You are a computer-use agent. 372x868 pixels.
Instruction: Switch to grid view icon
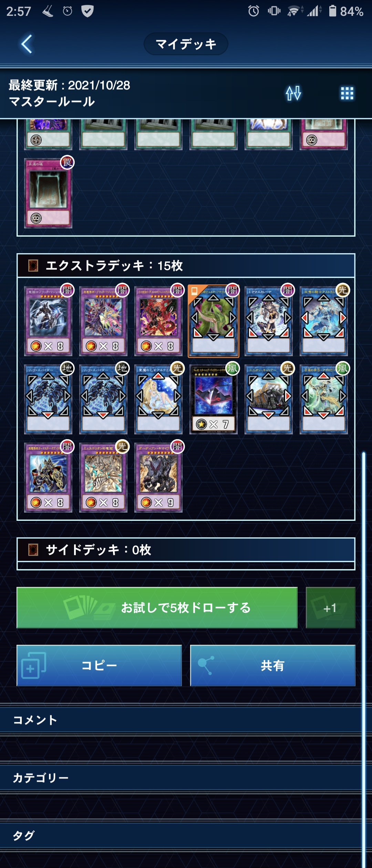point(347,93)
